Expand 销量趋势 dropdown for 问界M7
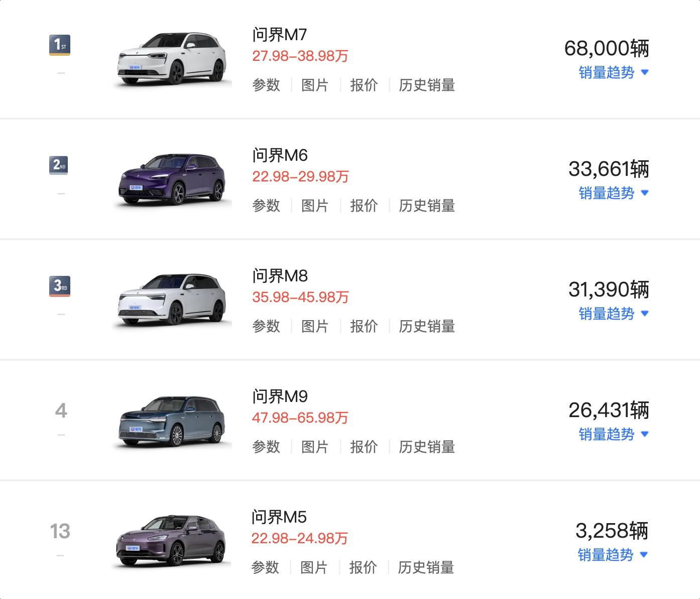Viewport: 700px width, 599px height. [x=614, y=72]
